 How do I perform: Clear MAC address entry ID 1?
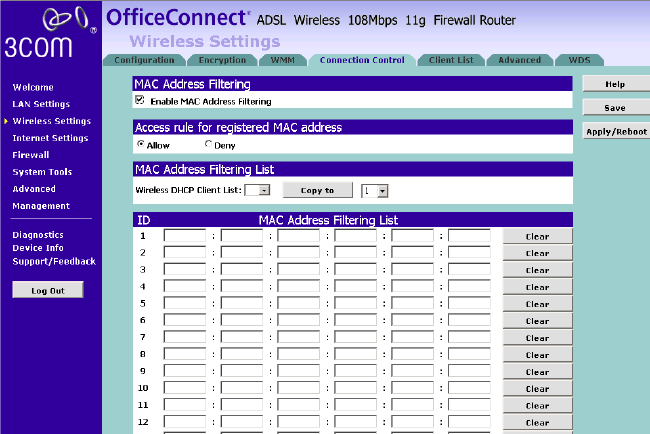(x=538, y=236)
